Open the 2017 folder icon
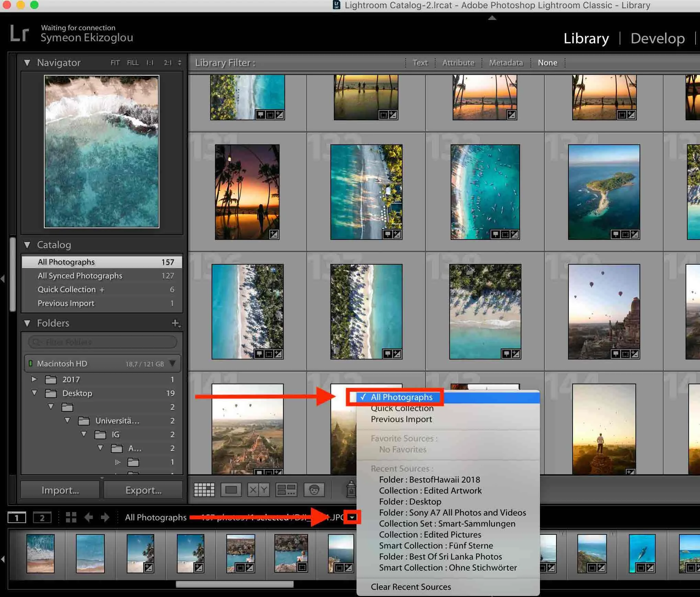Screen dimensions: 700x597 point(51,379)
